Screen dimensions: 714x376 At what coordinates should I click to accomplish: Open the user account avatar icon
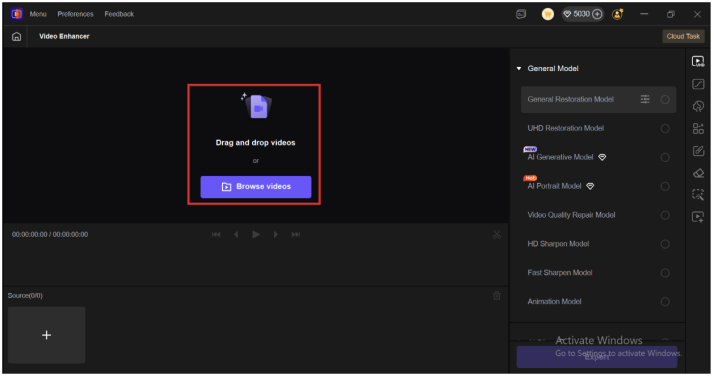click(x=617, y=14)
